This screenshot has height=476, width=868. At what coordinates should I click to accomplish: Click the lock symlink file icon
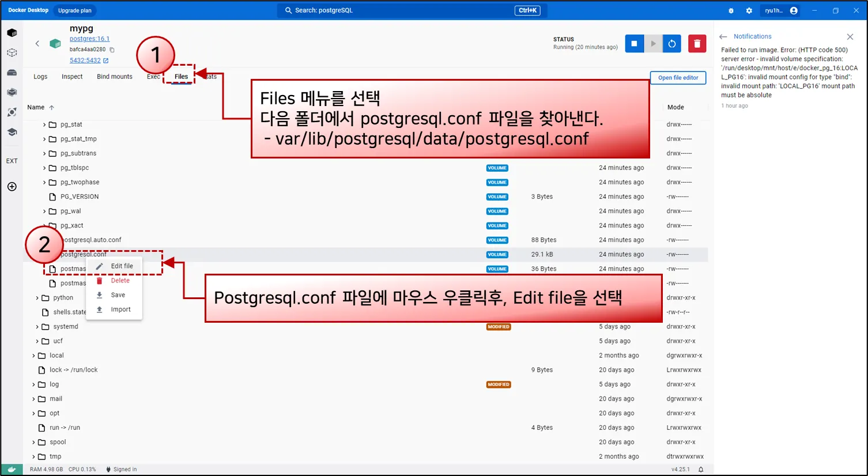point(41,370)
